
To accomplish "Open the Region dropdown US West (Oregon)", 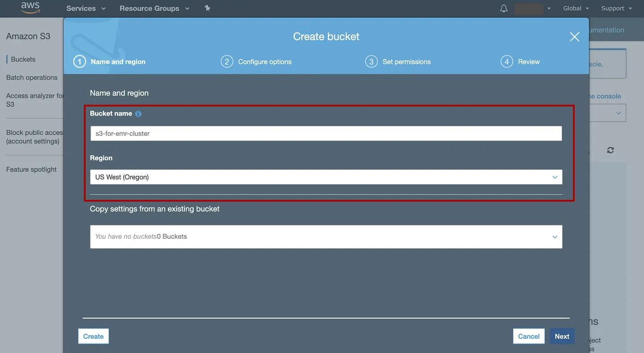I will [x=326, y=177].
